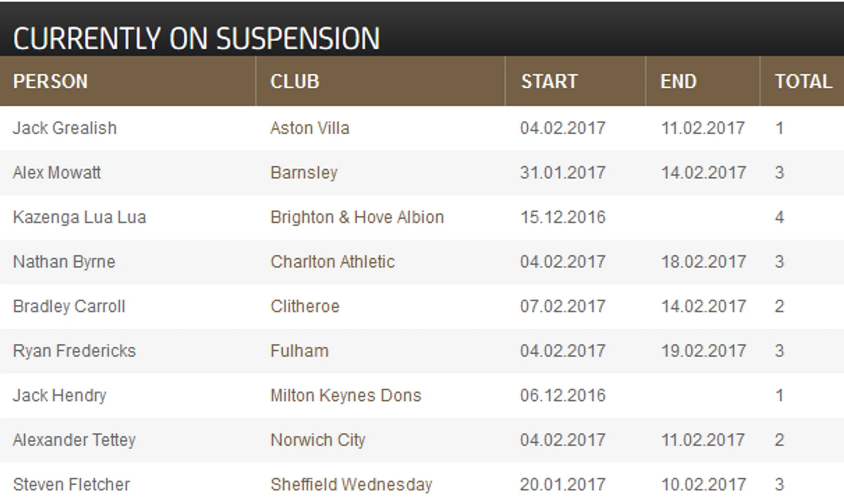The width and height of the screenshot is (844, 504).
Task: Click the CLUB column header
Action: point(295,81)
